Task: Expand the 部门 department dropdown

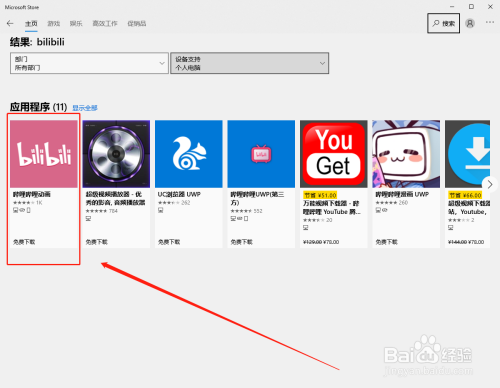Action: click(89, 63)
